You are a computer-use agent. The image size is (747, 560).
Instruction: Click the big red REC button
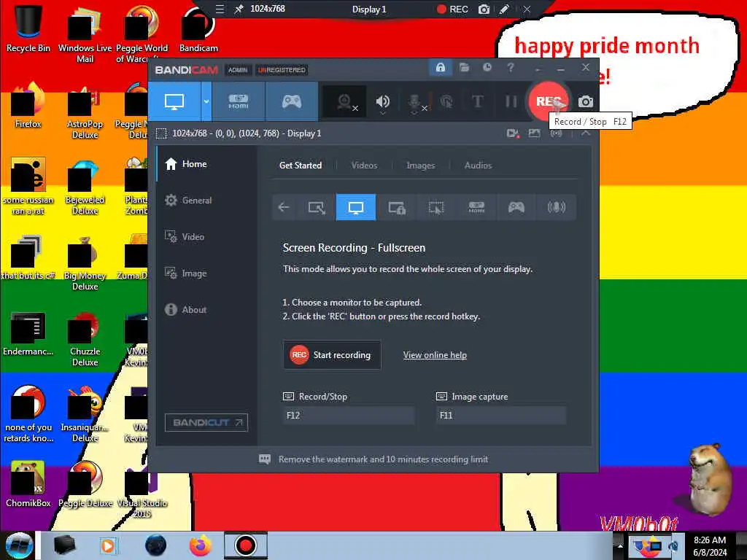(549, 101)
